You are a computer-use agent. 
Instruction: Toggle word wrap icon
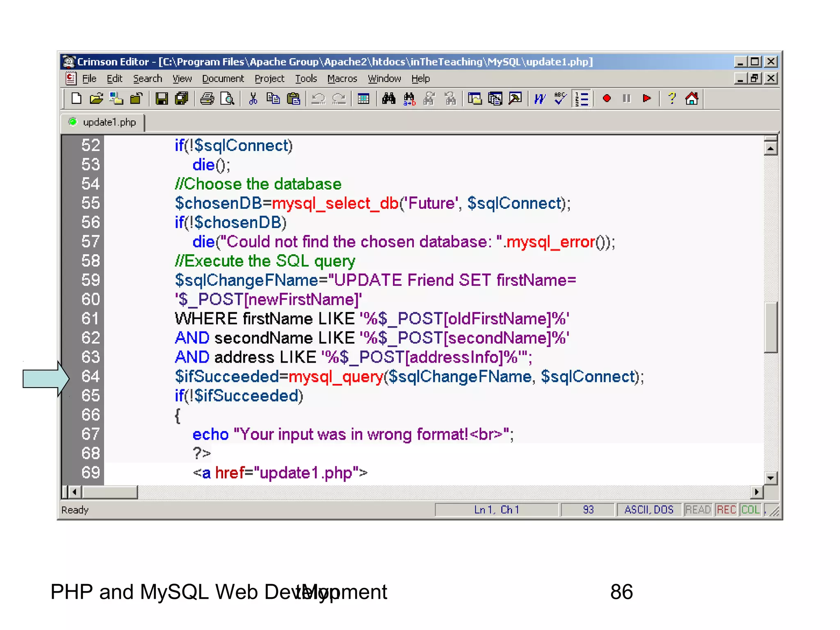click(540, 99)
